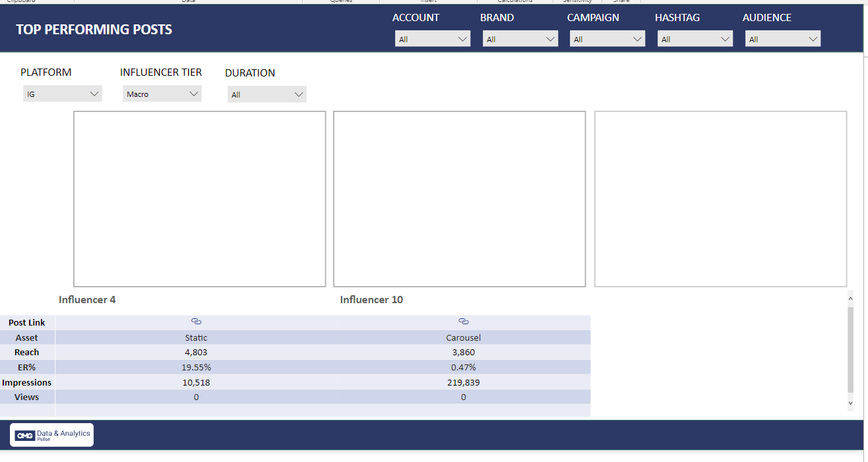Click the Views row header
868x462 pixels.
[27, 397]
